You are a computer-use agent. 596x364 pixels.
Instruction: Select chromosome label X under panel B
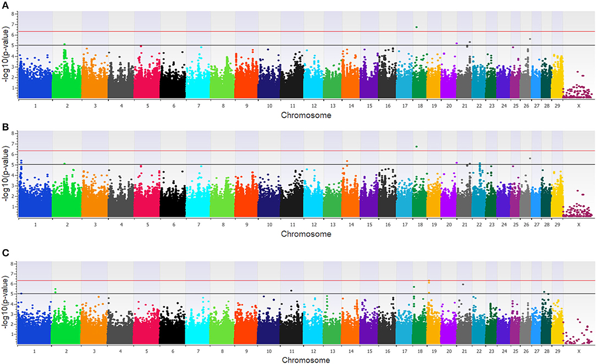click(579, 225)
